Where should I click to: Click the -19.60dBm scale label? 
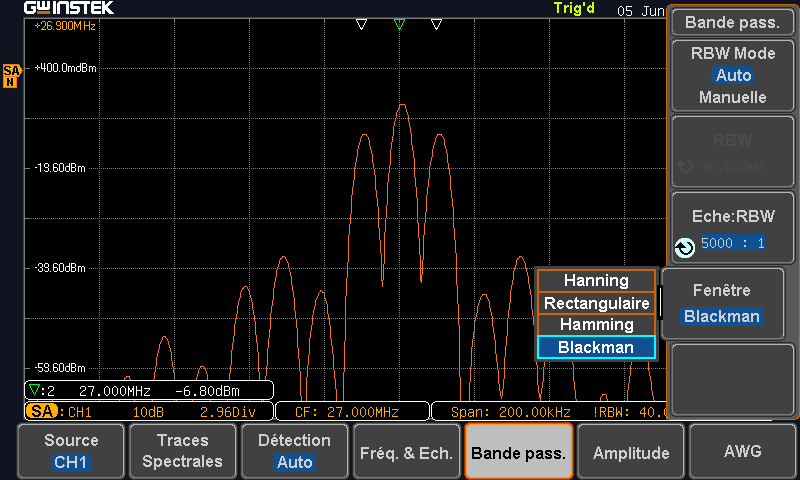(x=60, y=168)
